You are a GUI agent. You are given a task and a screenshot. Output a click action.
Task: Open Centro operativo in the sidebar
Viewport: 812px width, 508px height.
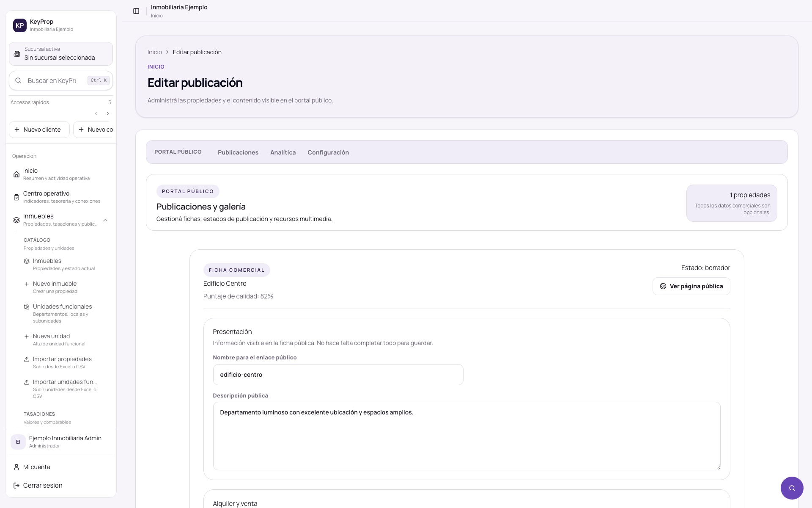pos(61,197)
